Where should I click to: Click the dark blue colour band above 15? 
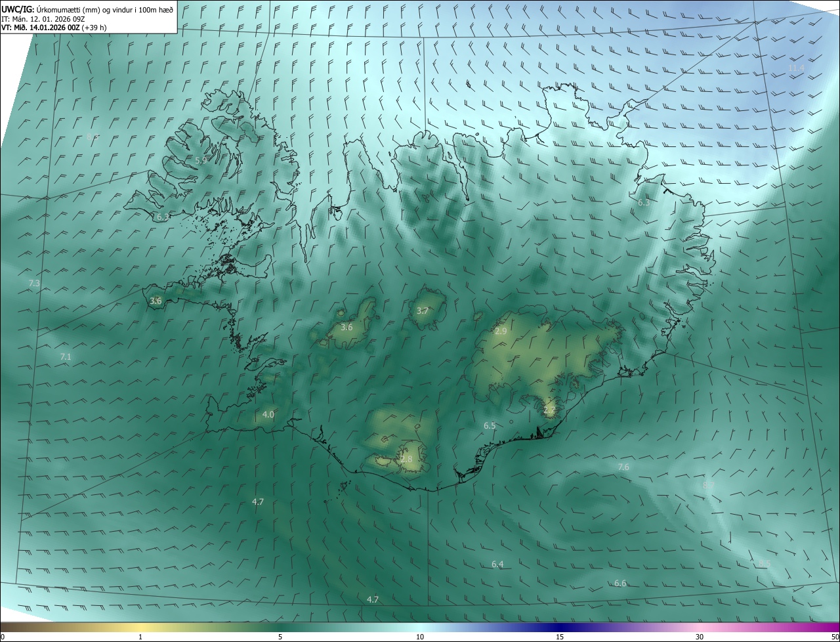(x=560, y=627)
